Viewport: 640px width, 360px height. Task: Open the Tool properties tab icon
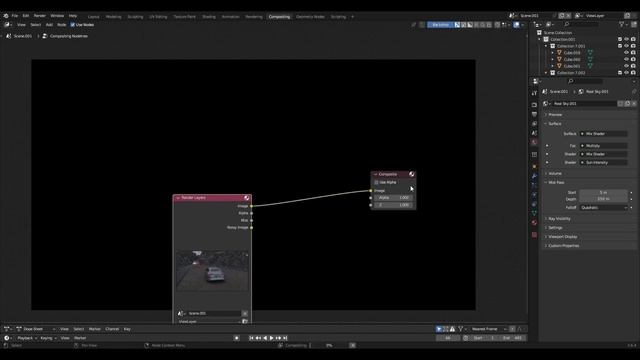pos(534,93)
